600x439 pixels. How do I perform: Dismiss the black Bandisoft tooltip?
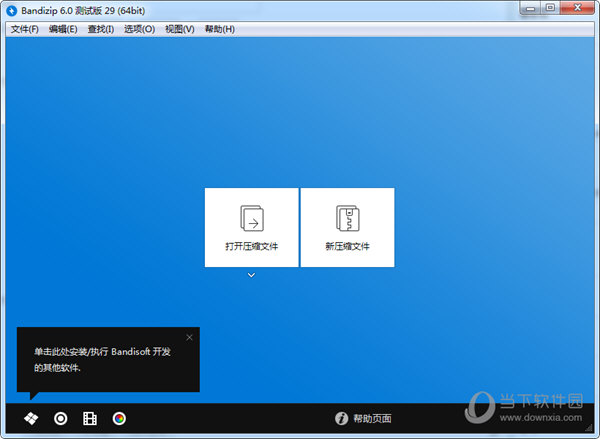[189, 337]
